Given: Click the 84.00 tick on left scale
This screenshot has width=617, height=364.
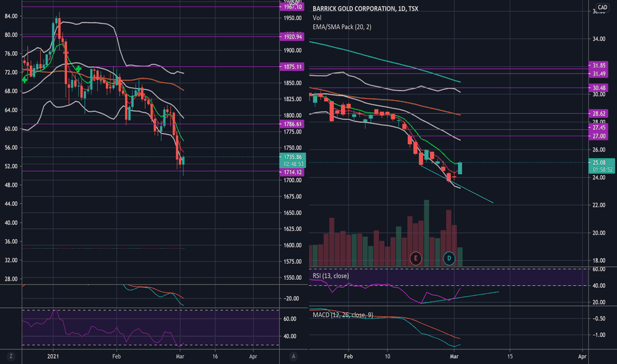Looking at the screenshot, I should pyautogui.click(x=11, y=16).
